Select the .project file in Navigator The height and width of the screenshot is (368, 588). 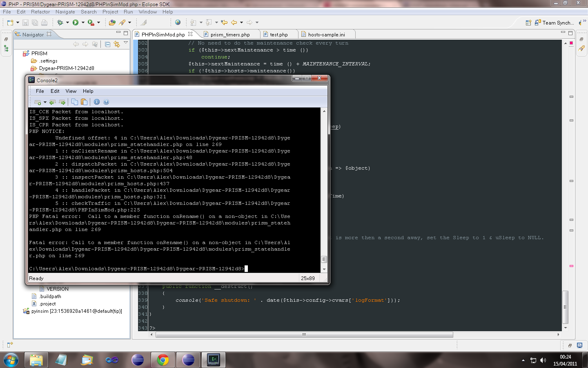pyautogui.click(x=47, y=304)
